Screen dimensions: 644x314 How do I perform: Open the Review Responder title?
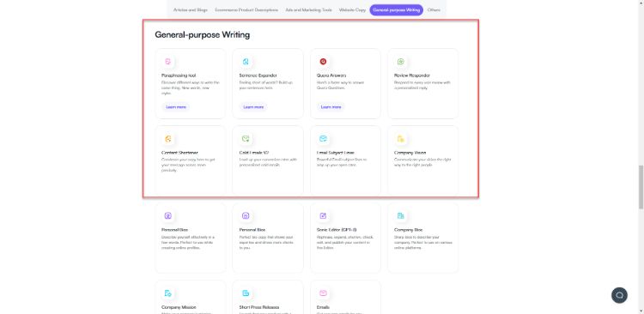(412, 75)
